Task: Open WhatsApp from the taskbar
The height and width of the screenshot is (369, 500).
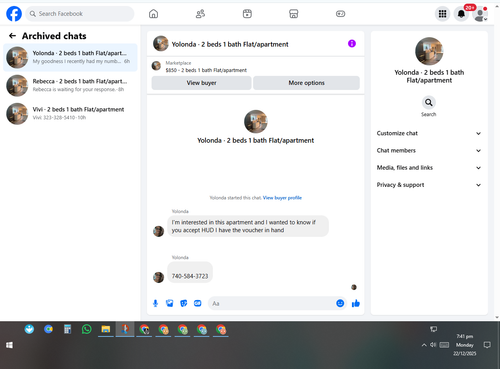Action: (x=86, y=329)
